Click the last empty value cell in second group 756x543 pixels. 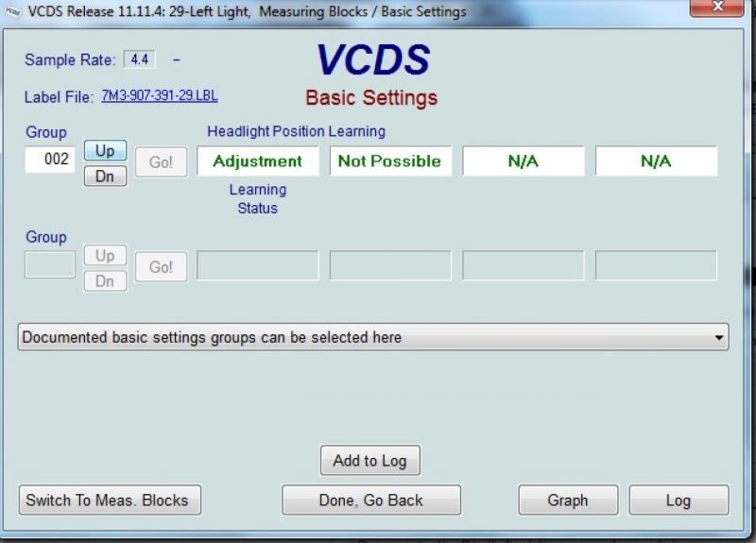pos(656,265)
